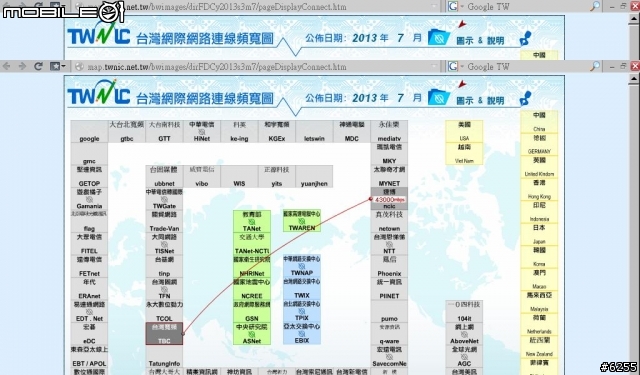The image size is (640, 375).
Task: Select the letswin cell
Action: (x=314, y=131)
